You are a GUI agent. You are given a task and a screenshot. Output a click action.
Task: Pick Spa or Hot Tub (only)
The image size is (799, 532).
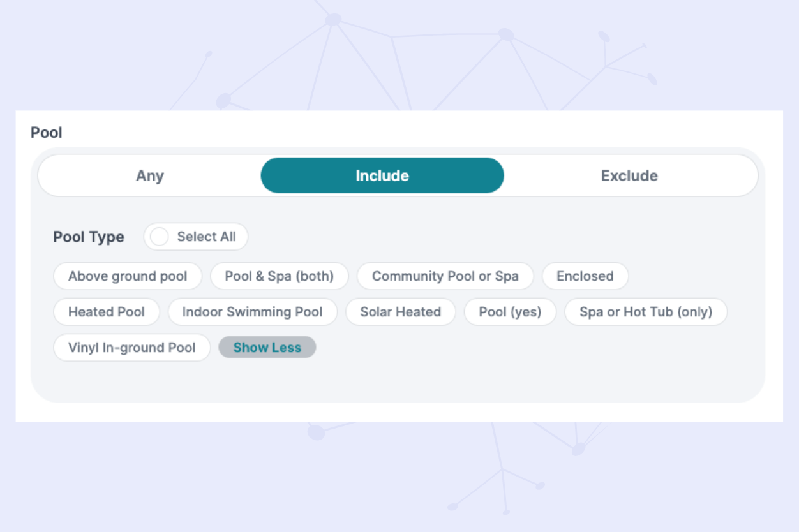pos(645,312)
